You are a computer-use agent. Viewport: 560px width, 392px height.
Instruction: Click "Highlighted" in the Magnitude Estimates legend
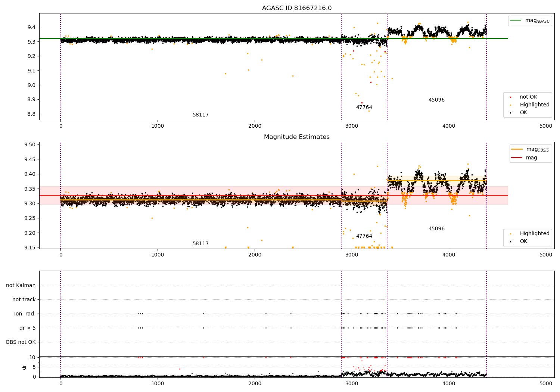point(535,234)
